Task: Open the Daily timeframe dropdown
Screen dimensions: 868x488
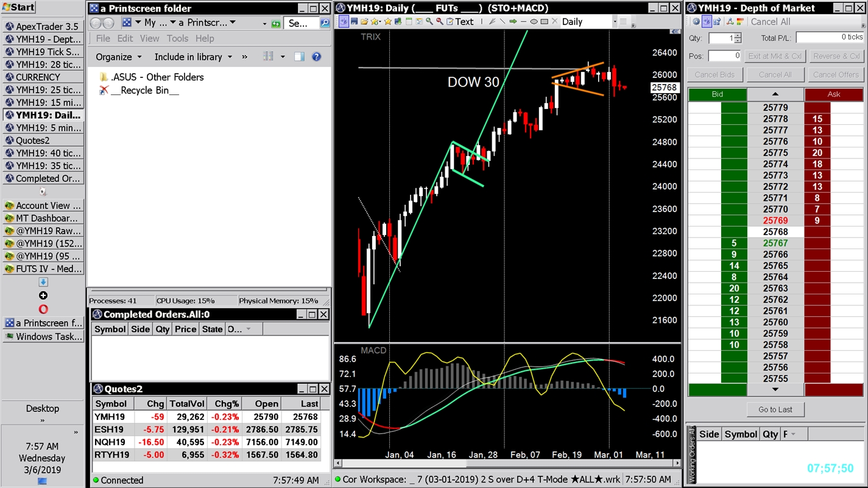Action: coord(615,21)
